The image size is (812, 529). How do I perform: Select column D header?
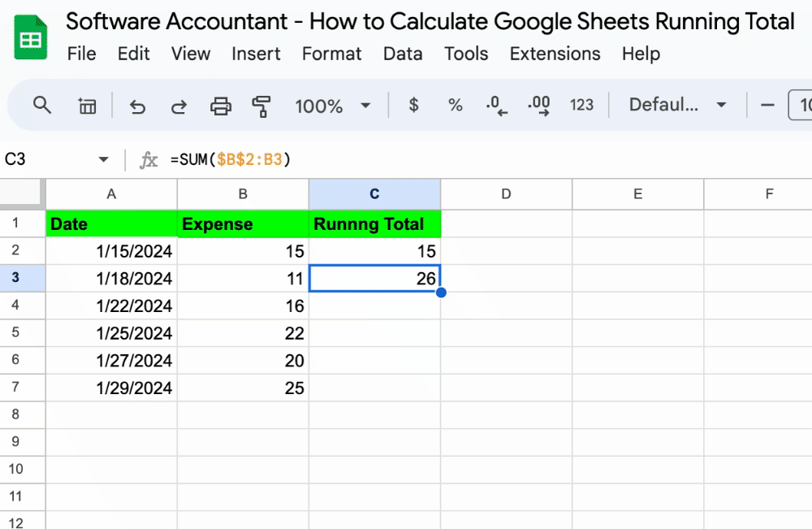pyautogui.click(x=506, y=194)
